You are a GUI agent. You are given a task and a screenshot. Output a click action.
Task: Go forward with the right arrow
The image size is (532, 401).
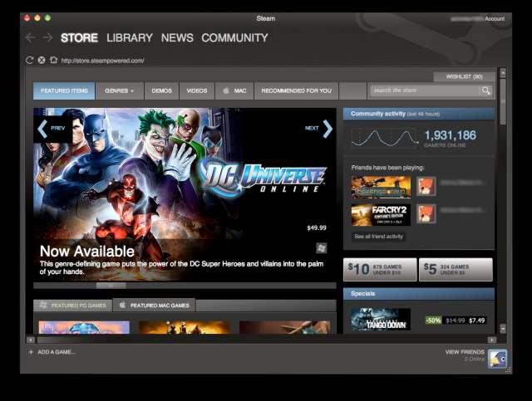tap(48, 37)
